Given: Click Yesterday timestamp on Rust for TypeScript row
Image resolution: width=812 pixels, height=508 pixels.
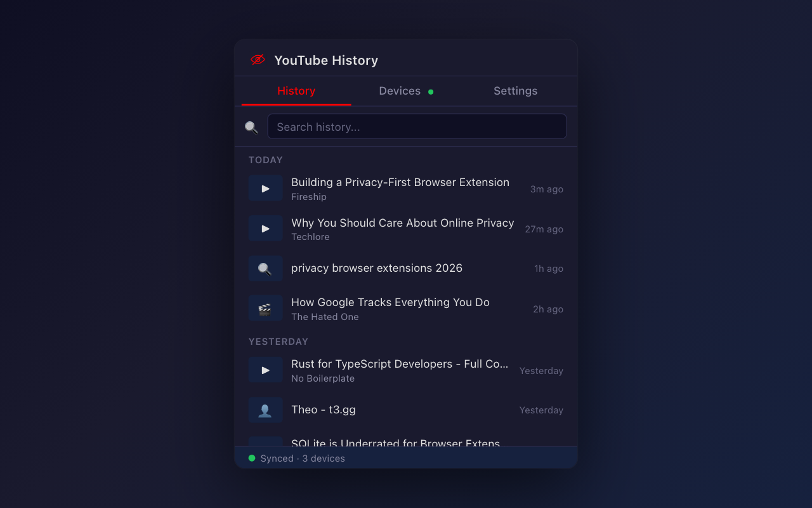Looking at the screenshot, I should coord(541,371).
